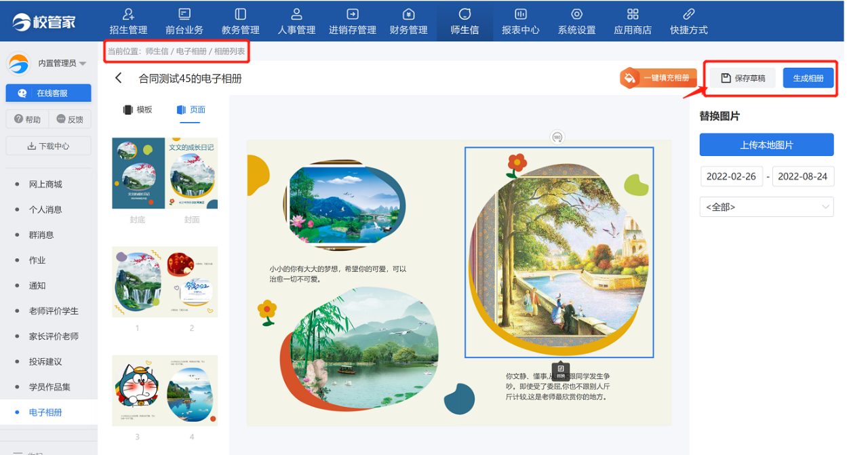Open 学员作品集 in the sidebar
868x455 pixels.
(x=50, y=387)
